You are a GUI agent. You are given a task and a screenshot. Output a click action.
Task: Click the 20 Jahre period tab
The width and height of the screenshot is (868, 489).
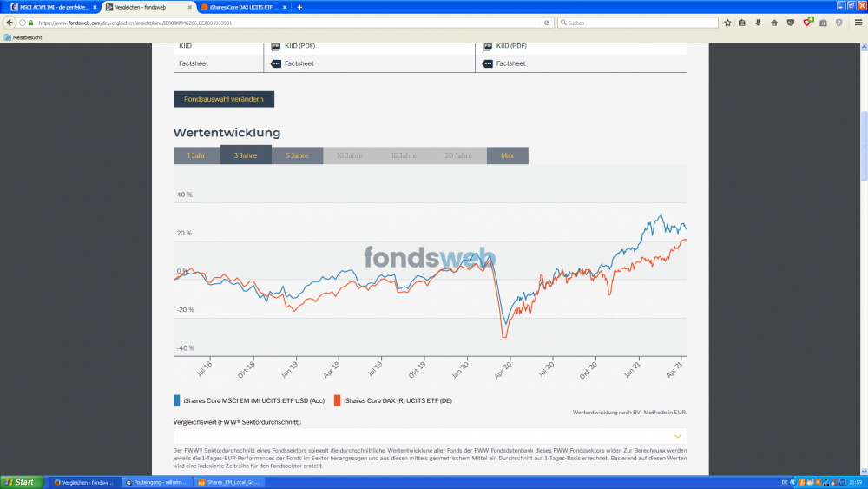[x=458, y=155]
